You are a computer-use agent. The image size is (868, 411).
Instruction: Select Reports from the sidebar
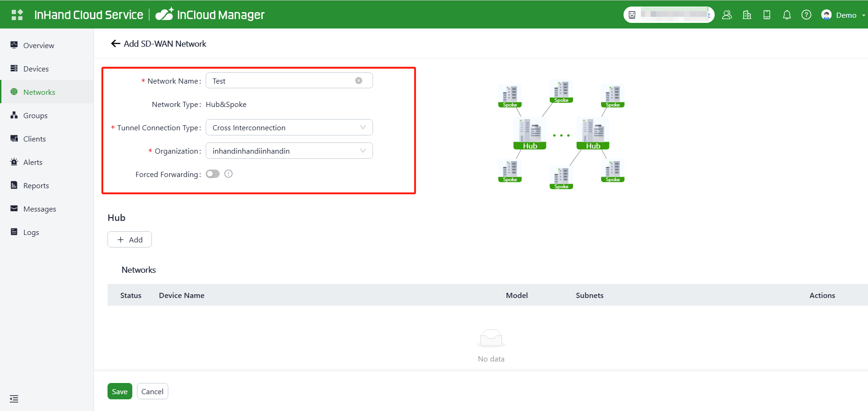click(x=36, y=185)
